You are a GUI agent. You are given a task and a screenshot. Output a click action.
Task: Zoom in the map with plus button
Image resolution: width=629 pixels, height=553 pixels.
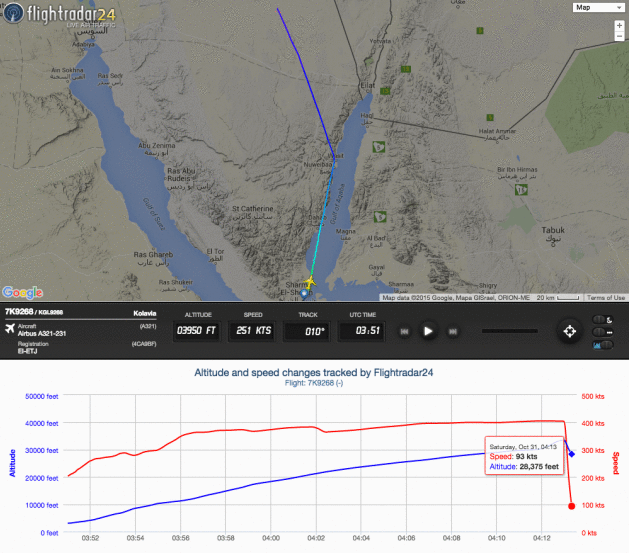(619, 26)
